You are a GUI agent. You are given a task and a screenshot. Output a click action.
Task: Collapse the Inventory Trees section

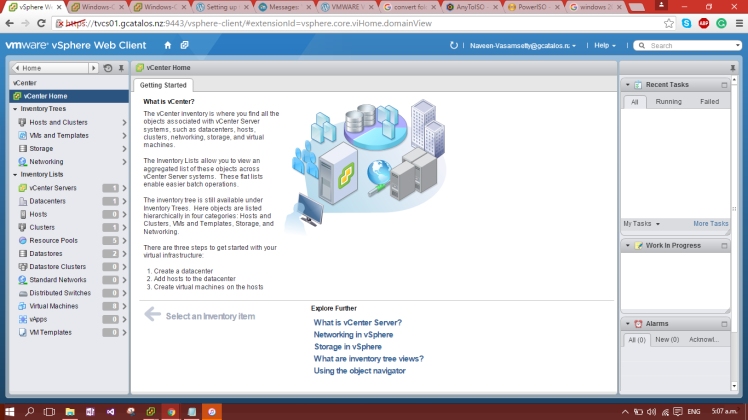pyautogui.click(x=15, y=109)
